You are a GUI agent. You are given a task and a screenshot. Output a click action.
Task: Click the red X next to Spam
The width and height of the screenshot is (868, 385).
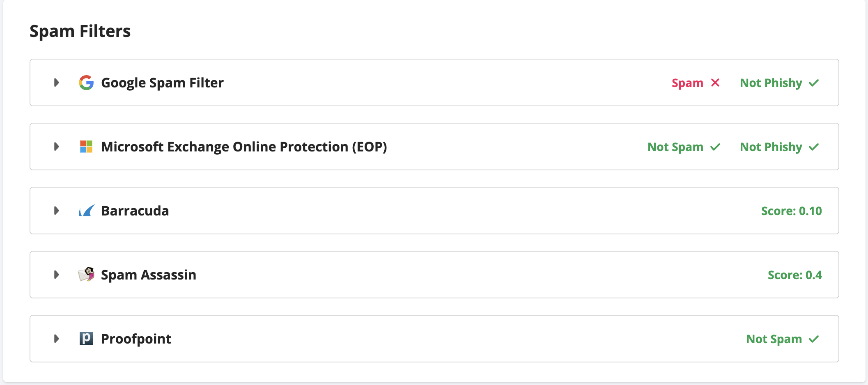coord(715,82)
